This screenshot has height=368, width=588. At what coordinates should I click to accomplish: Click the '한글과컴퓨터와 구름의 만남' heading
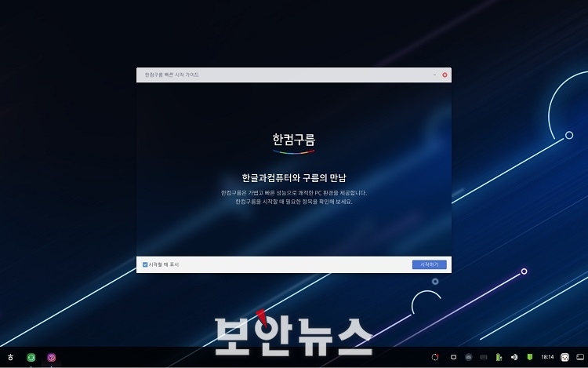tap(294, 178)
